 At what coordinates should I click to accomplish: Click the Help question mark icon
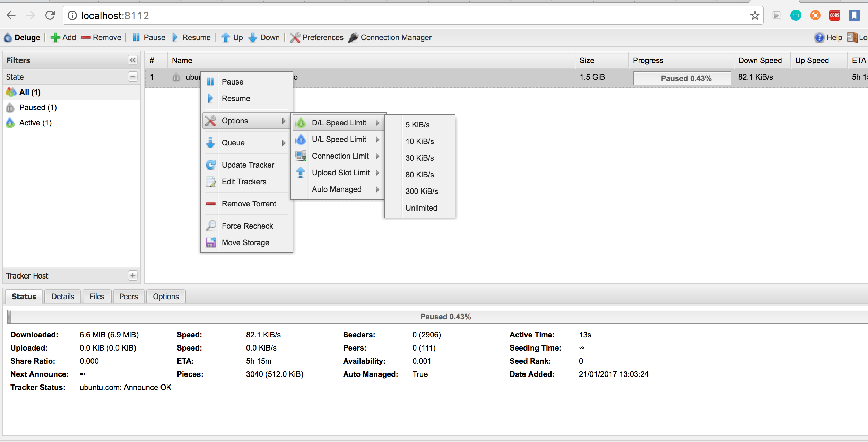819,37
